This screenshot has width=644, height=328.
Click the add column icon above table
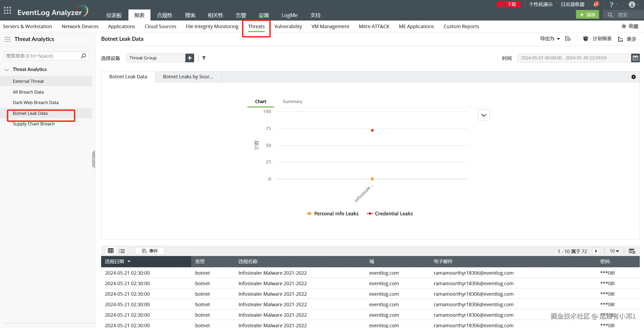click(632, 251)
